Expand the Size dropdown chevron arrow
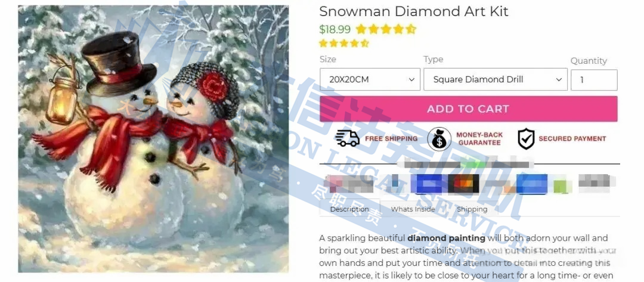644x282 pixels. pyautogui.click(x=411, y=80)
